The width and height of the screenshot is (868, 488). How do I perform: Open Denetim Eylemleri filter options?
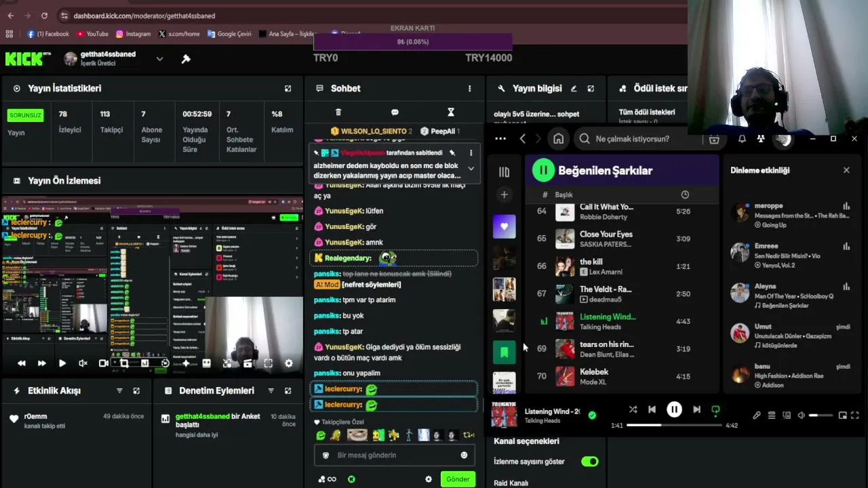tap(271, 391)
